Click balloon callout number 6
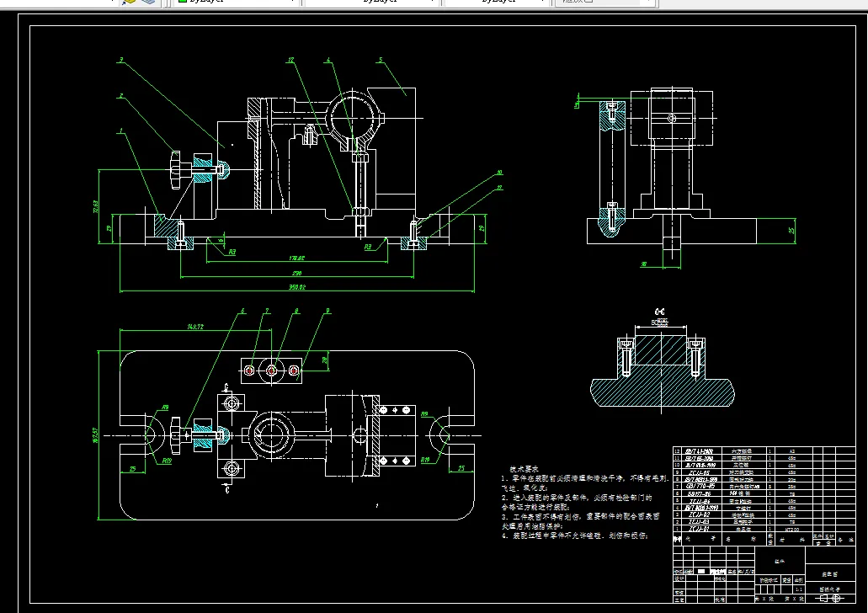Viewport: 868px width, 613px height. click(x=242, y=312)
